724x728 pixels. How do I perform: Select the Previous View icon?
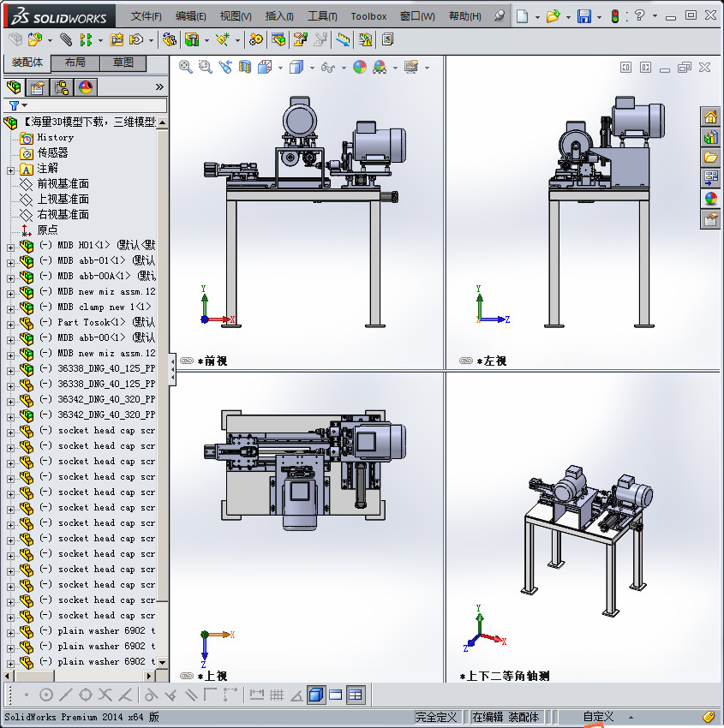point(225,68)
